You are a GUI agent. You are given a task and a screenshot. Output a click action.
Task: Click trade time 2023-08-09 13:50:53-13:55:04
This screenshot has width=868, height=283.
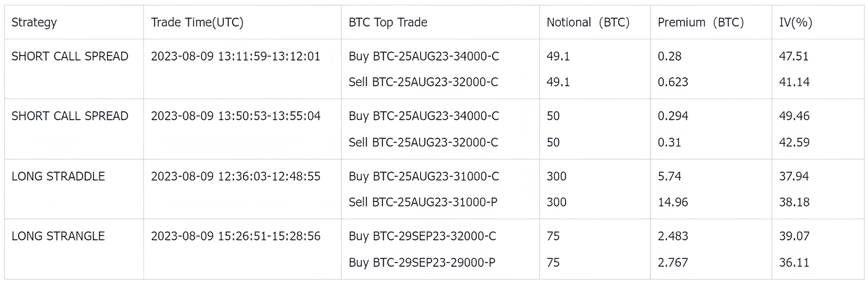(236, 116)
